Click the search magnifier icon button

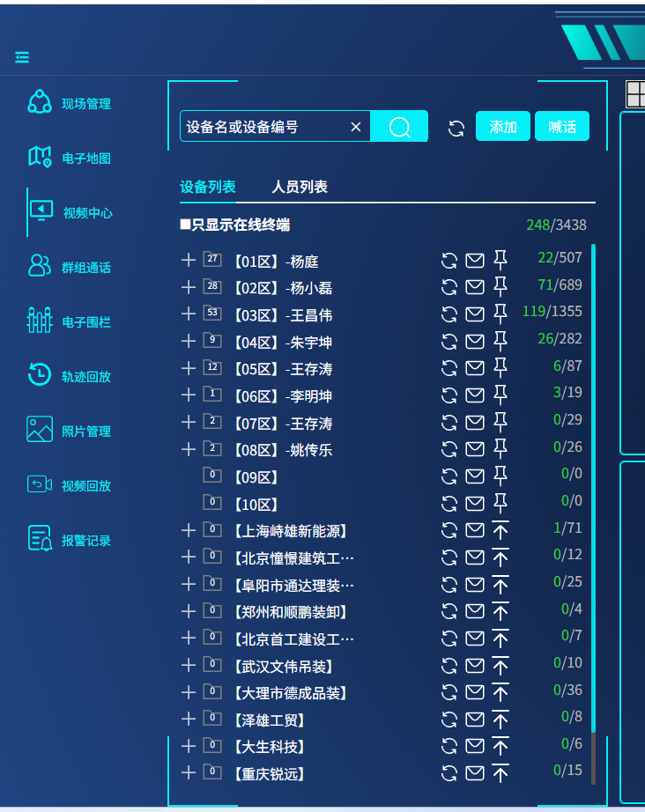399,127
